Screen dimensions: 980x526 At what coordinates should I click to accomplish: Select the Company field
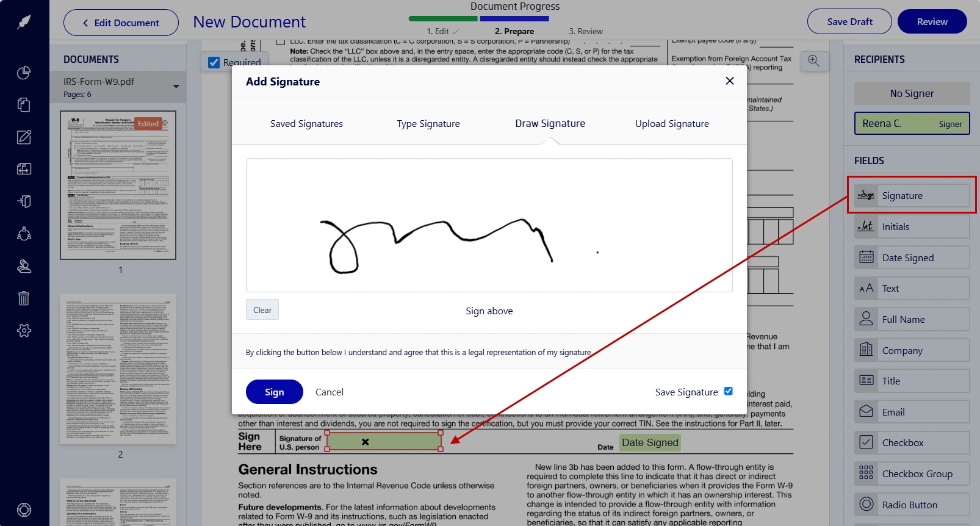[x=912, y=350]
